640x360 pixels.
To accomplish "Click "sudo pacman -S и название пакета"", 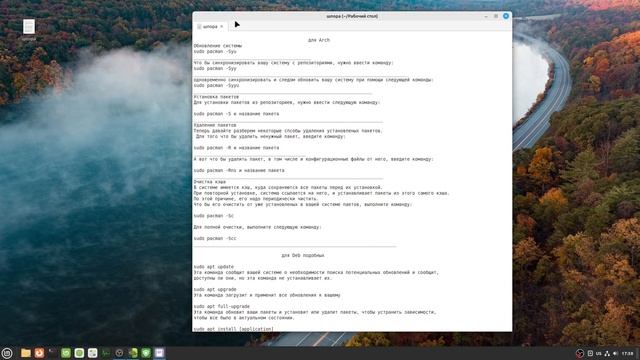I will pos(236,114).
